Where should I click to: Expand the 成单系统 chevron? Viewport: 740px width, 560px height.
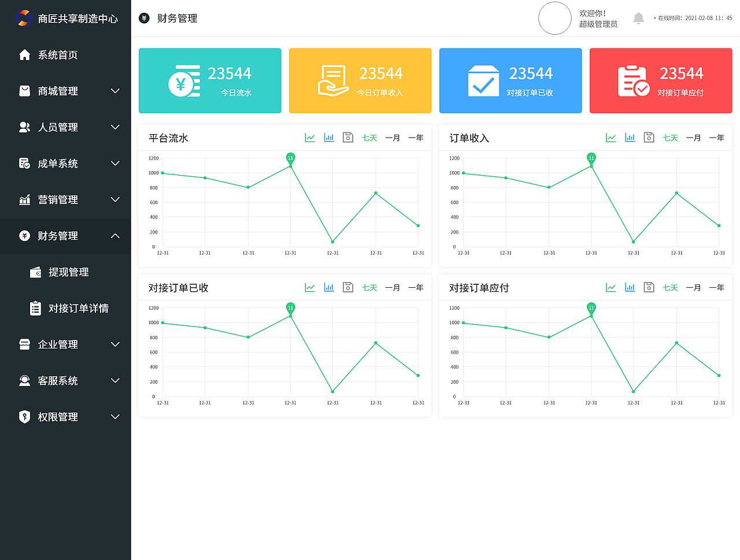115,164
